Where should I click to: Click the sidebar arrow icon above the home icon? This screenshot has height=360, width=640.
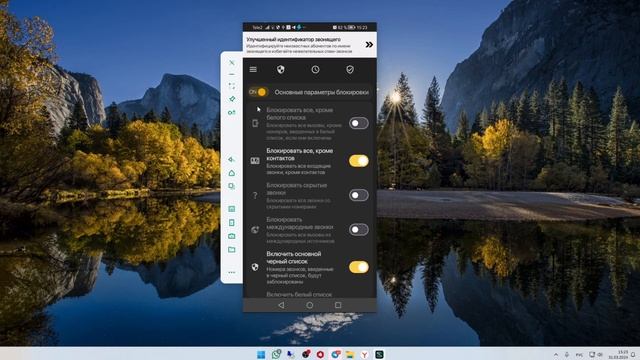click(x=231, y=160)
